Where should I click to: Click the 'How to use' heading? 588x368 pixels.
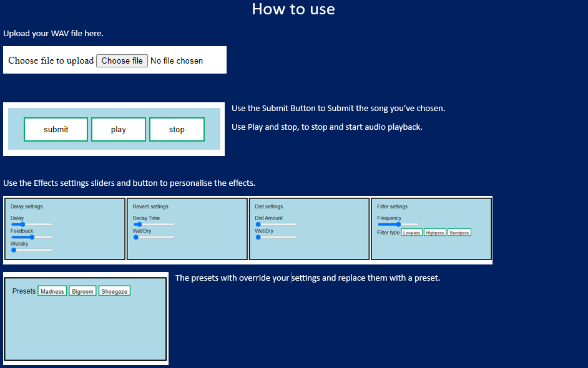pos(293,9)
